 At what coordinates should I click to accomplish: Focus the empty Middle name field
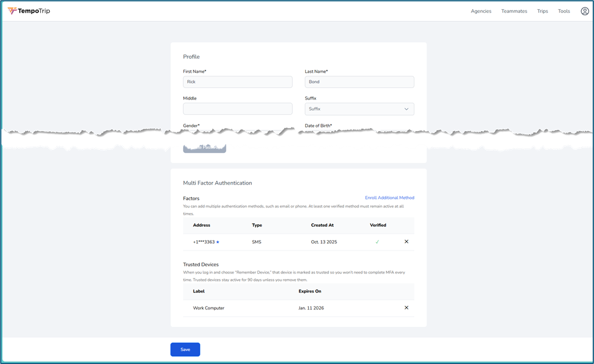tap(237, 109)
